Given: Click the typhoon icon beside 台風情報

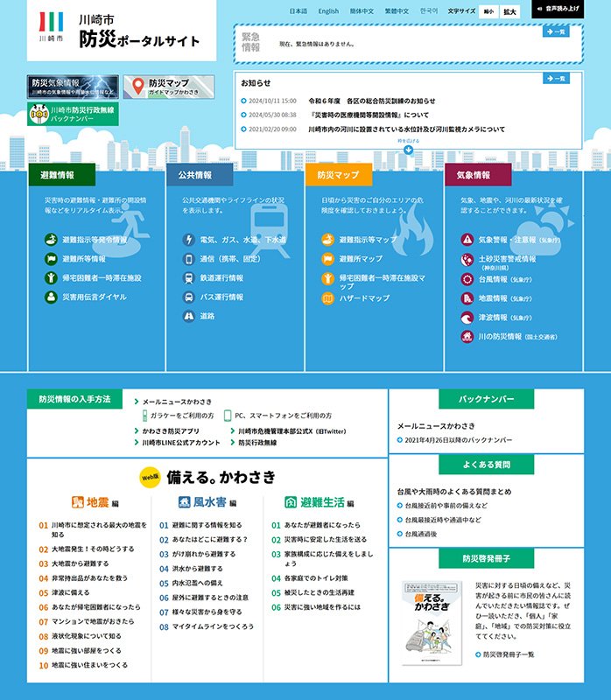Looking at the screenshot, I should coord(467,279).
